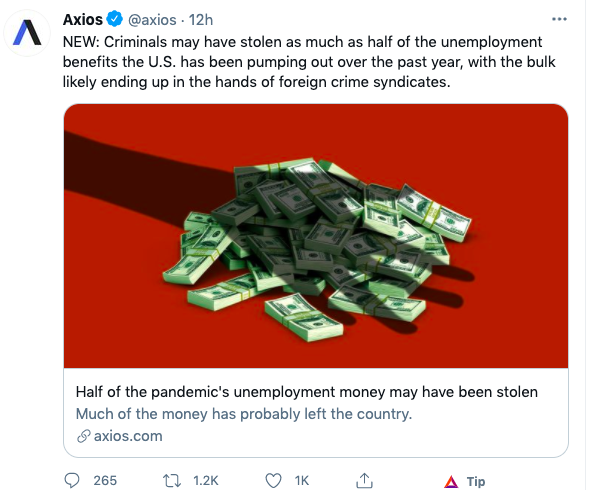Click the 265 replies count
Image resolution: width=600 pixels, height=490 pixels.
tap(105, 481)
